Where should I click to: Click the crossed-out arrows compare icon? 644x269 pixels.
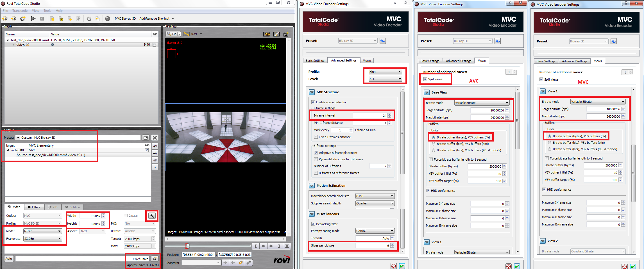(276, 34)
